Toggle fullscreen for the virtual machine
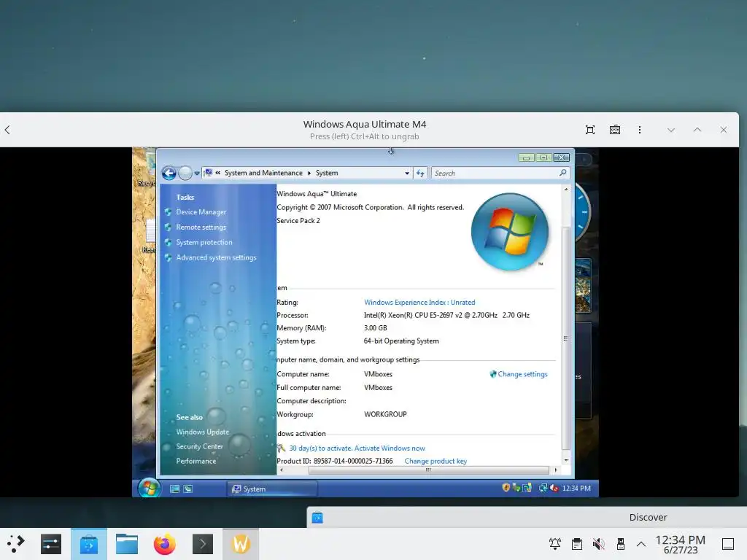Viewport: 747px width, 560px height. pos(589,130)
